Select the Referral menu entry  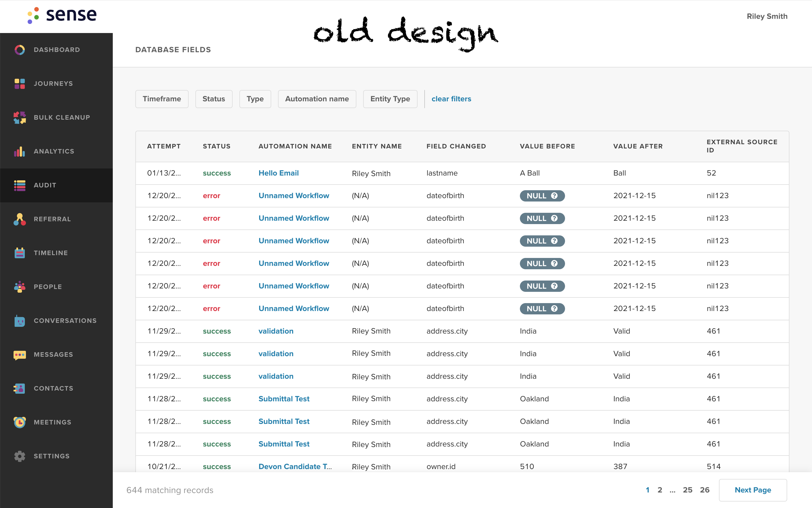coord(56,219)
